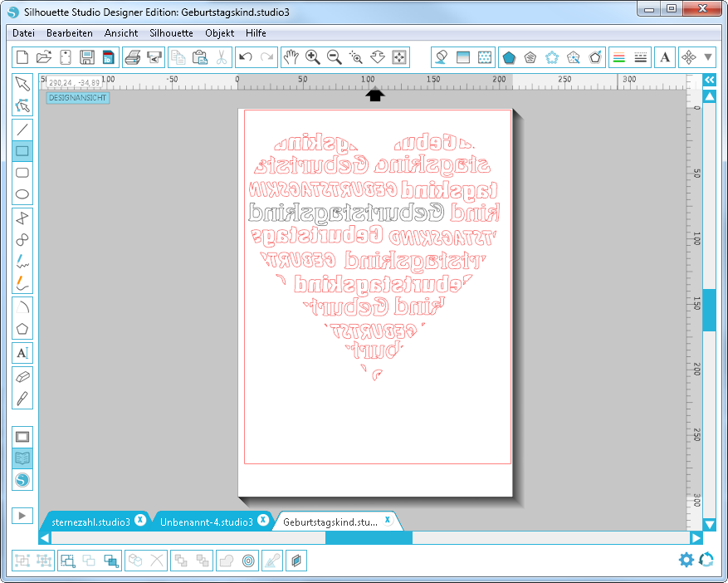Image resolution: width=728 pixels, height=583 pixels.
Task: Pick the Line drawing tool
Action: click(x=22, y=130)
